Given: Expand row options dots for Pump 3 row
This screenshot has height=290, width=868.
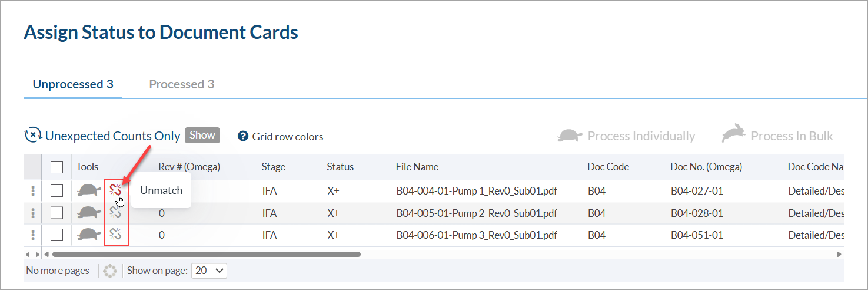Looking at the screenshot, I should (33, 235).
